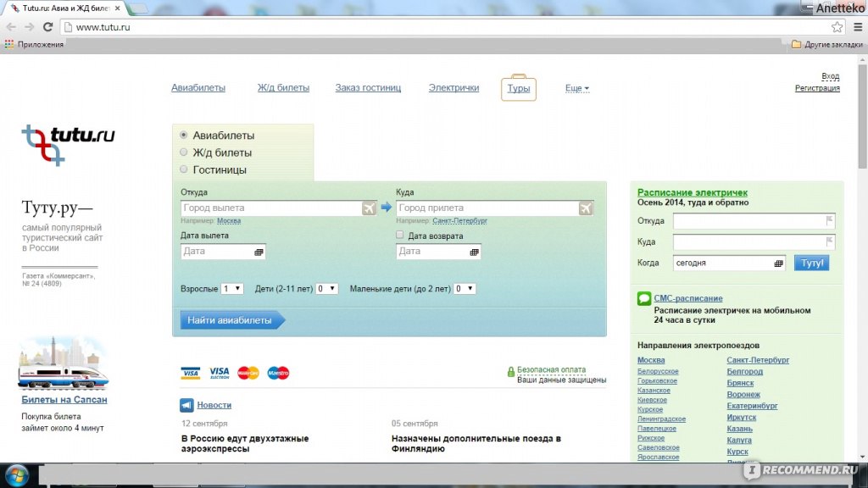Click airplane icon in Город вылета field
Screen dimensions: 868x488
(370, 208)
